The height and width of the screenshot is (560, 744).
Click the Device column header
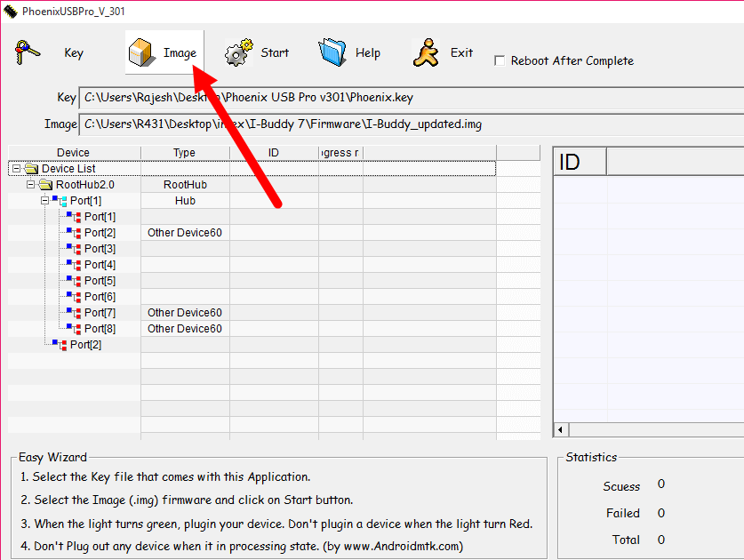73,153
